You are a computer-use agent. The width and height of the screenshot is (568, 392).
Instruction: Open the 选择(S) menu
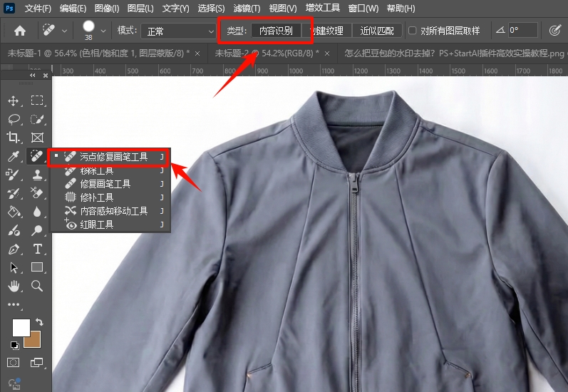coord(211,8)
